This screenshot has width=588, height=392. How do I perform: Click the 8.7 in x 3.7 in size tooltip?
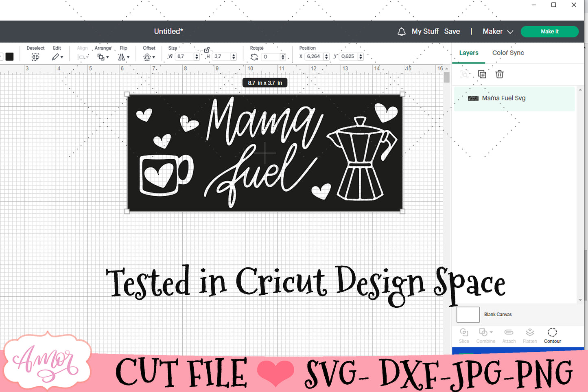[265, 83]
